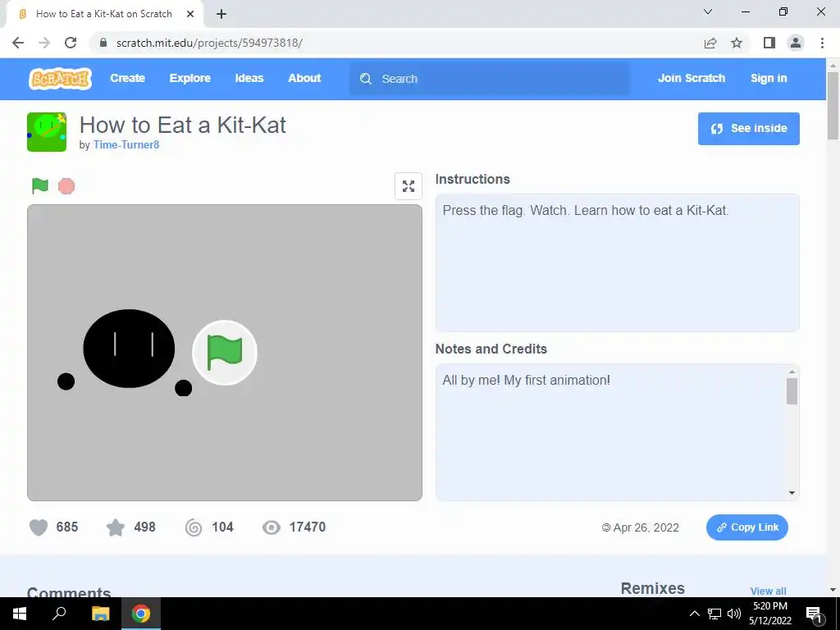Viewport: 840px width, 630px height.
Task: Click Join Scratch
Action: point(691,78)
